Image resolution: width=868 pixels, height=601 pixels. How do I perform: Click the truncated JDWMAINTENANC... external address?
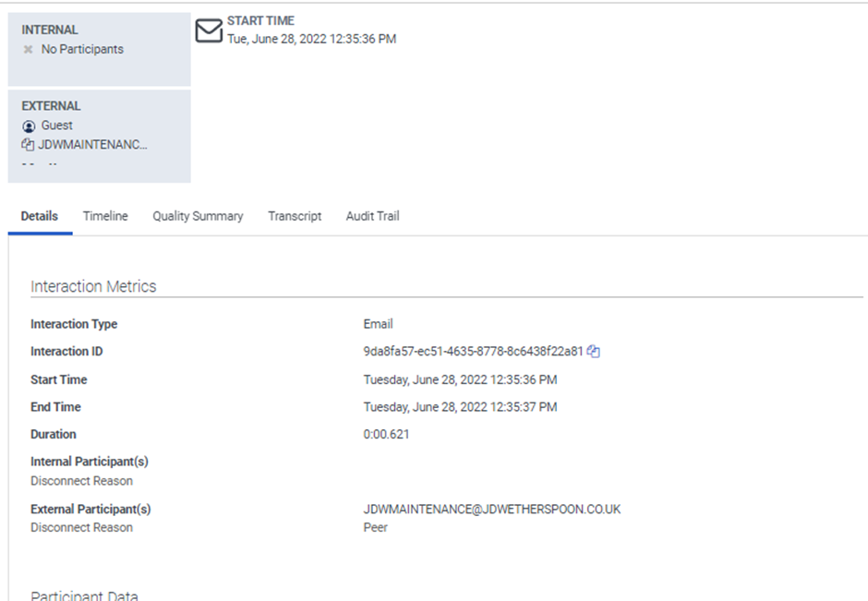92,145
